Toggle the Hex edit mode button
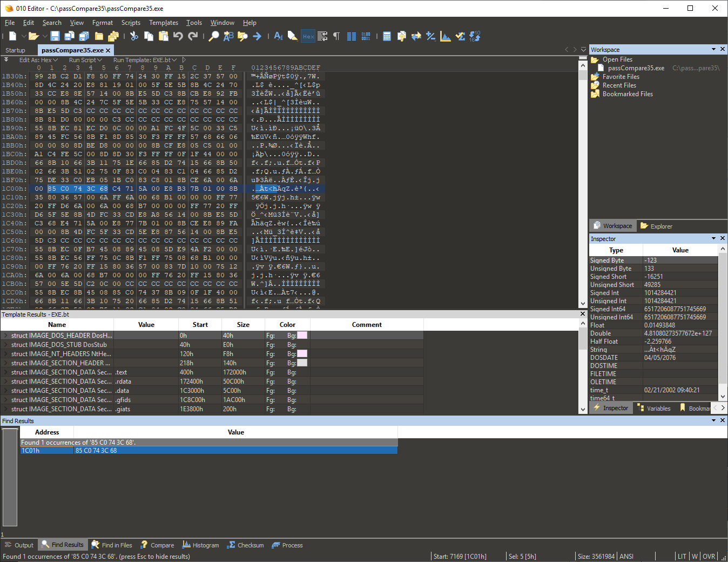The height and width of the screenshot is (562, 728). [x=308, y=36]
